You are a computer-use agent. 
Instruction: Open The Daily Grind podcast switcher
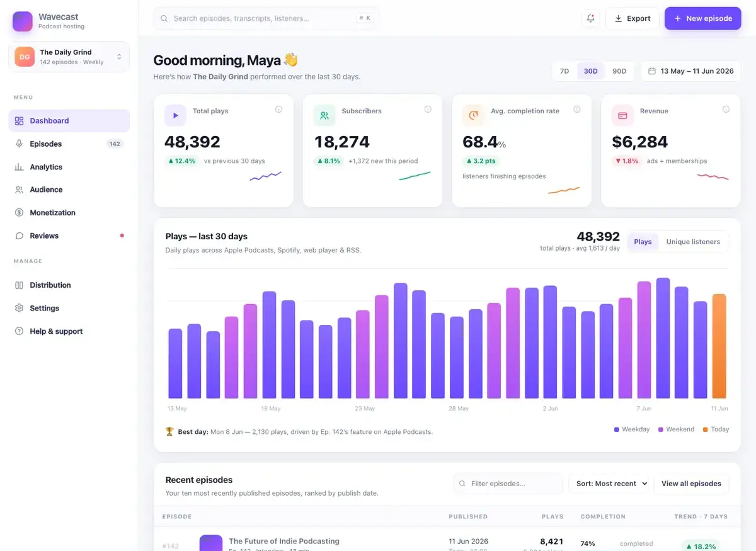click(x=69, y=57)
